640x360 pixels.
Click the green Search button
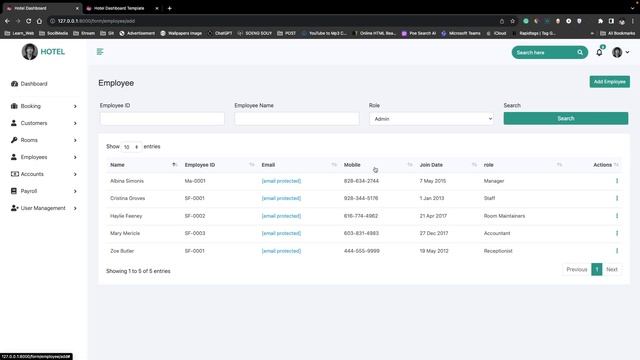pos(566,118)
